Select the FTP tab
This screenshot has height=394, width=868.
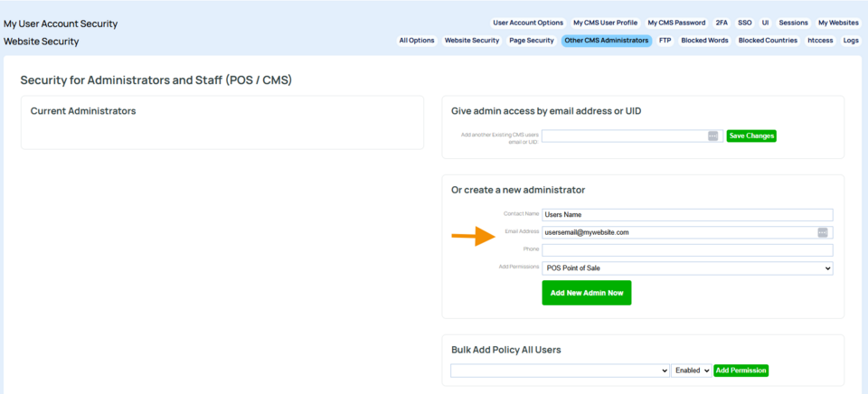pos(665,41)
